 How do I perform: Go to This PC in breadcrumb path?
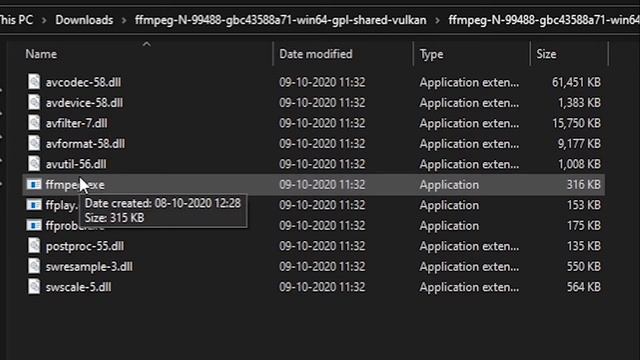16,20
